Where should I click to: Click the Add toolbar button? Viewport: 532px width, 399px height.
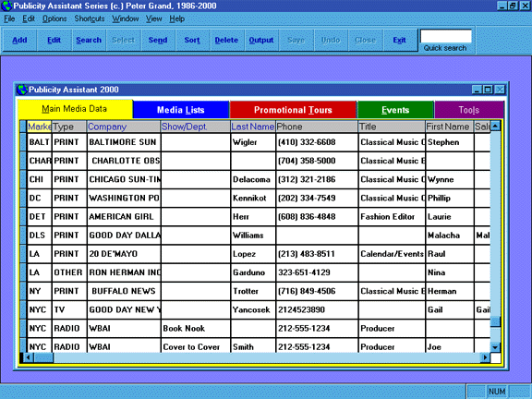[x=19, y=40]
